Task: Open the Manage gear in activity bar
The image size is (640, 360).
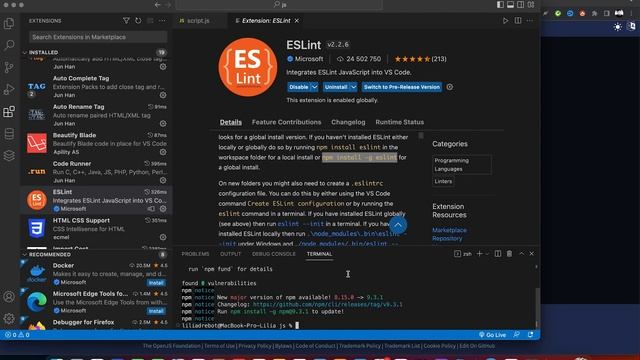Action: pyautogui.click(x=9, y=318)
